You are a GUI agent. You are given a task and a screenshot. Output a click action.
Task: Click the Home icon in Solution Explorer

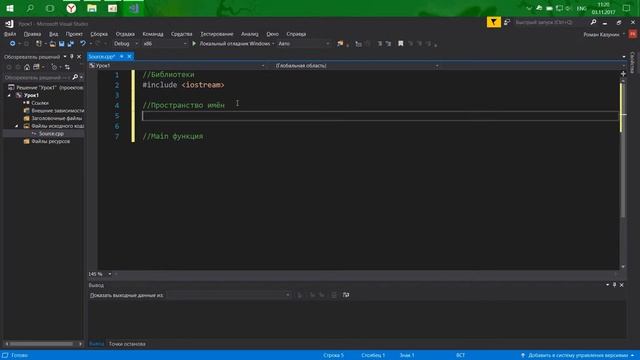tap(27, 67)
